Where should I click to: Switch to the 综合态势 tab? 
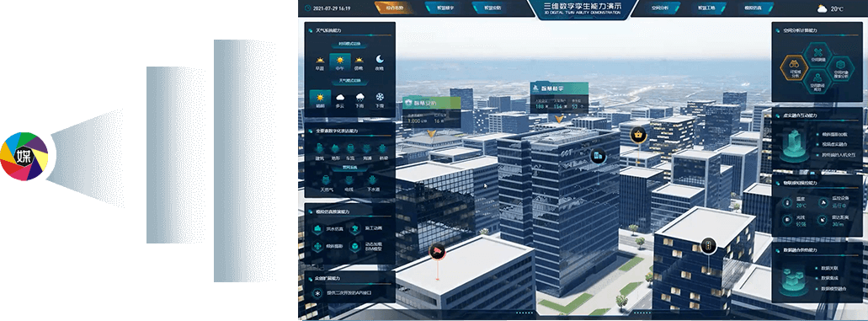tap(393, 8)
